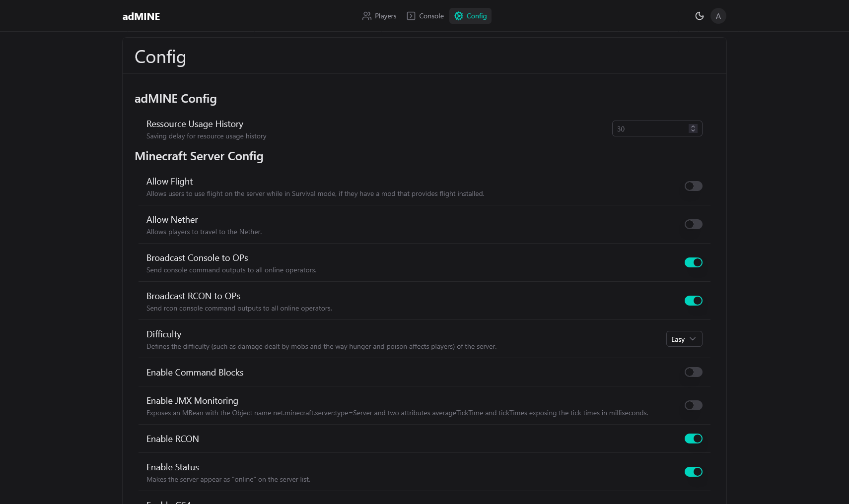Screen dimensions: 849x504
Task: Toggle dark mode moon icon
Action: 699,16
